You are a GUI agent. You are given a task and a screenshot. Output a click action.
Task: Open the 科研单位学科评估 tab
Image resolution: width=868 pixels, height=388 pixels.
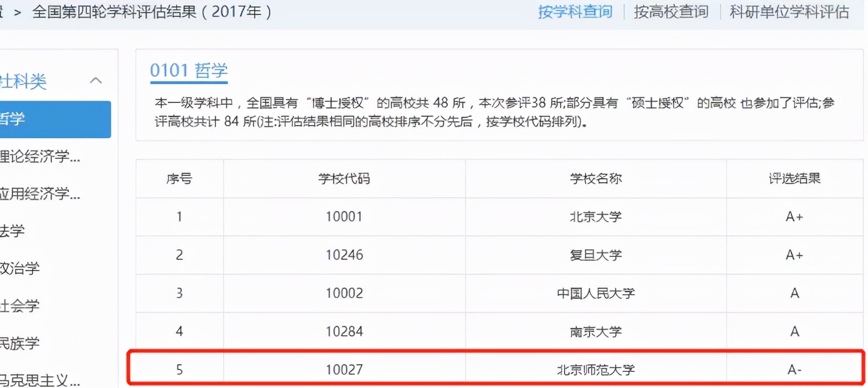click(790, 11)
